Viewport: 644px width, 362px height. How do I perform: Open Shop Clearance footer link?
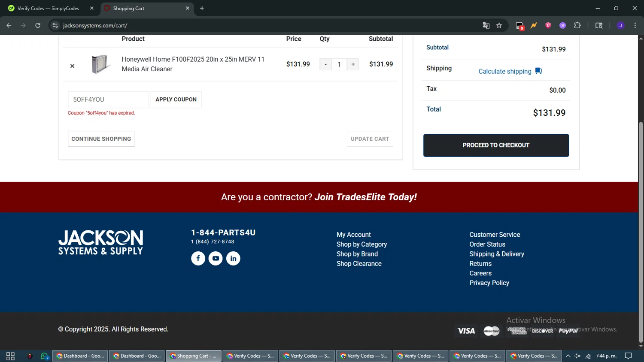tap(359, 264)
